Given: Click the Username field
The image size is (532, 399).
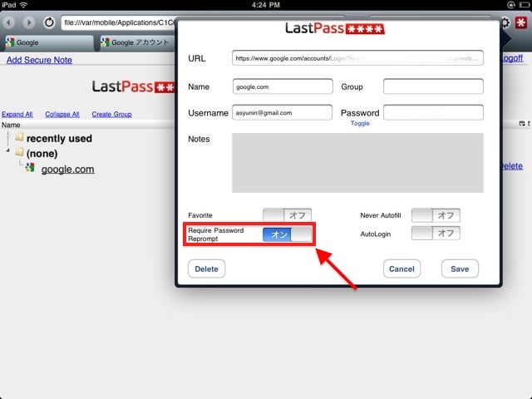Looking at the screenshot, I should 283,113.
